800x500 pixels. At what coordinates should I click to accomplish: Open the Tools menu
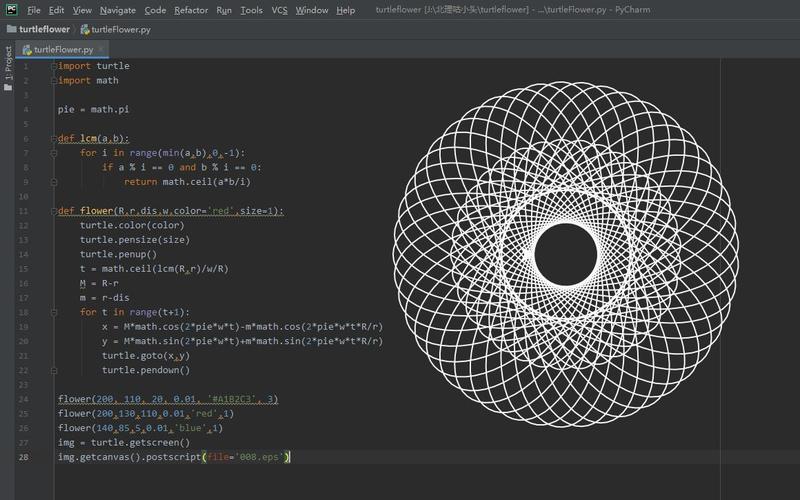pyautogui.click(x=252, y=10)
